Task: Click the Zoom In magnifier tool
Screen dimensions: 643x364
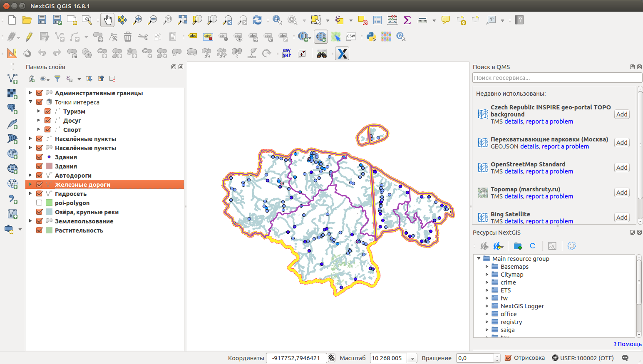Action: tap(137, 20)
